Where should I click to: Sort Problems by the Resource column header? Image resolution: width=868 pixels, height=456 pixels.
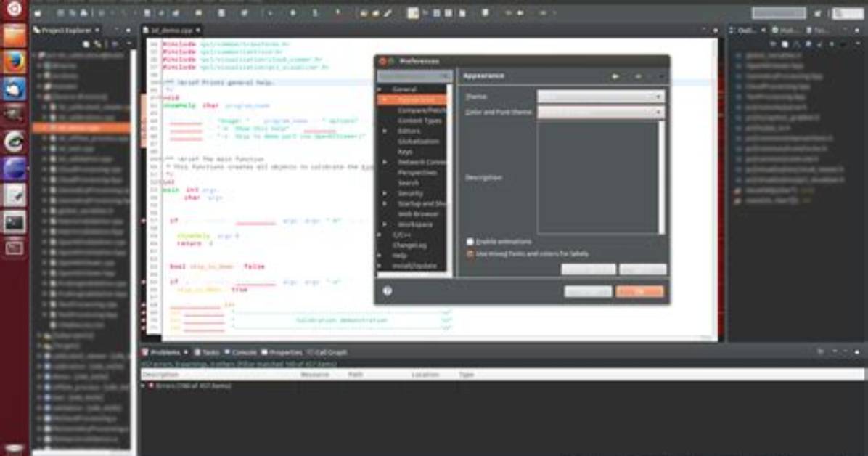pos(314,375)
